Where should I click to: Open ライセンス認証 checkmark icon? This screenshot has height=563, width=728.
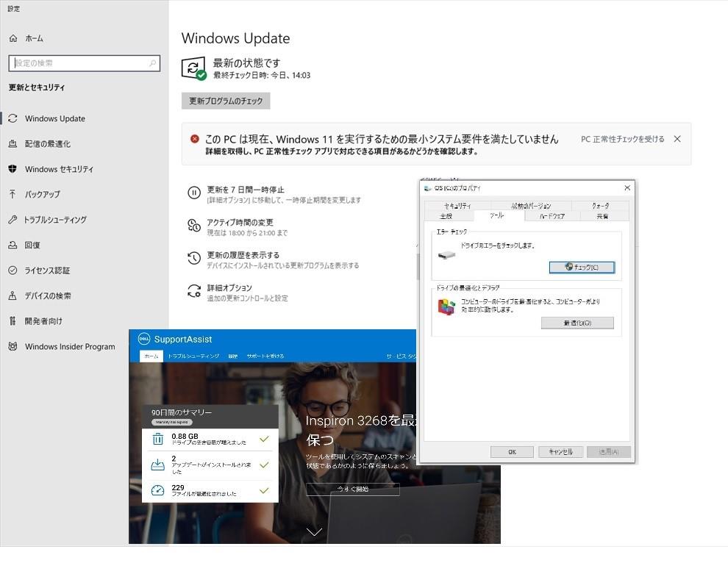click(13, 270)
